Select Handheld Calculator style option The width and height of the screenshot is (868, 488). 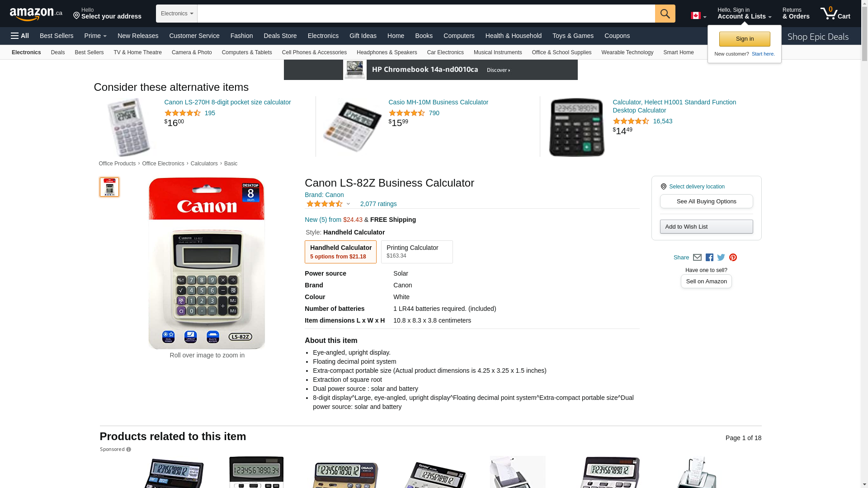340,252
